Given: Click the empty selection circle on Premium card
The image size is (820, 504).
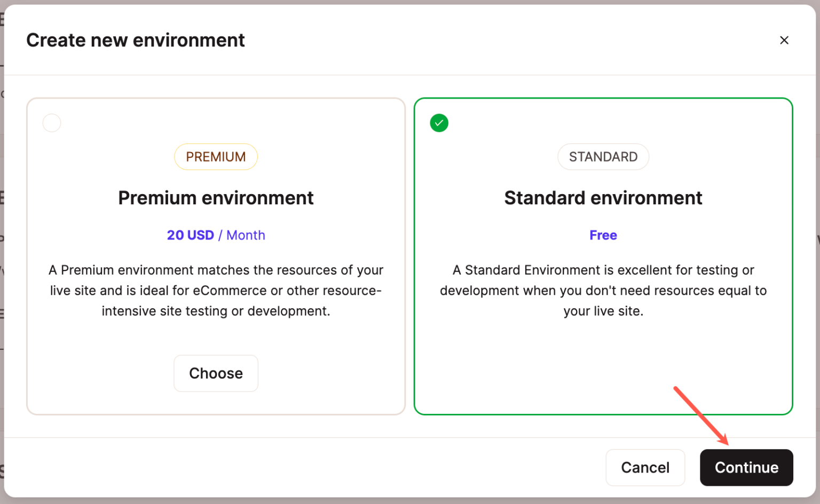Looking at the screenshot, I should click(51, 123).
